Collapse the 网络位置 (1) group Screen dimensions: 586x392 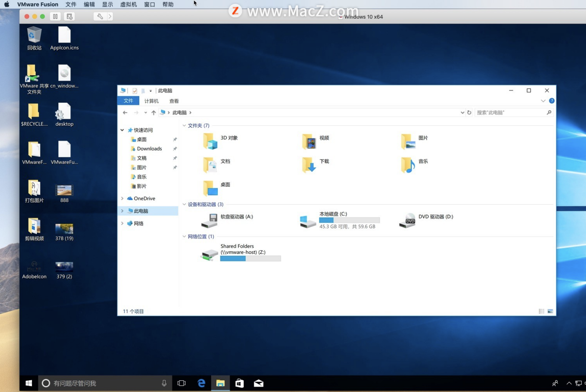(x=184, y=236)
